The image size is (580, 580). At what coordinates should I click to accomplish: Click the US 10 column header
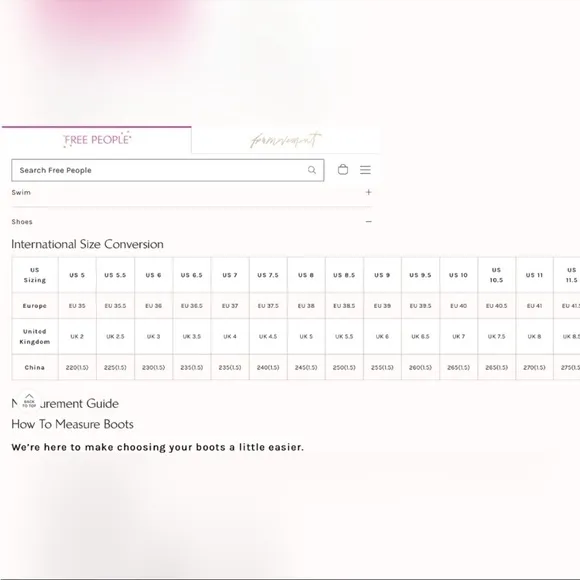click(458, 275)
